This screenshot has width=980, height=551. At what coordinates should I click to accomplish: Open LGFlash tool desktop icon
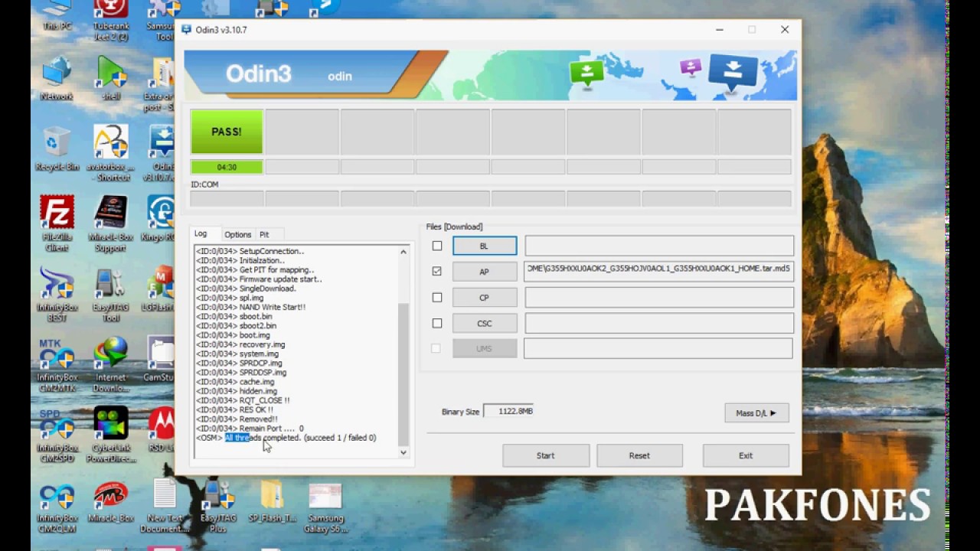tap(159, 290)
